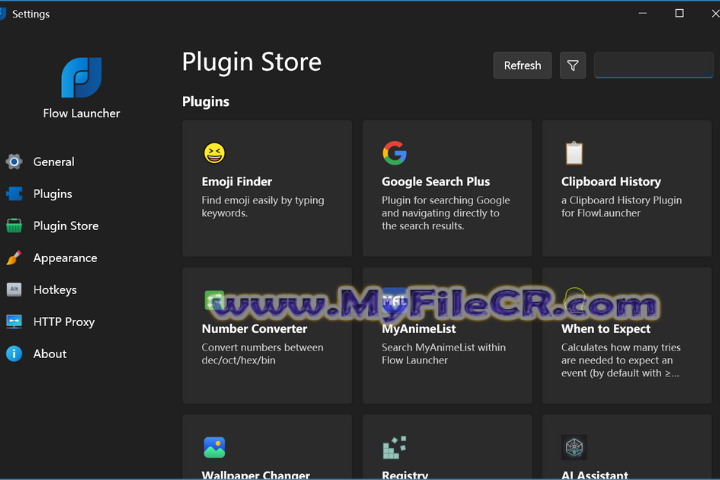Viewport: 720px width, 480px height.
Task: Open the Plugins settings page
Action: point(53,194)
